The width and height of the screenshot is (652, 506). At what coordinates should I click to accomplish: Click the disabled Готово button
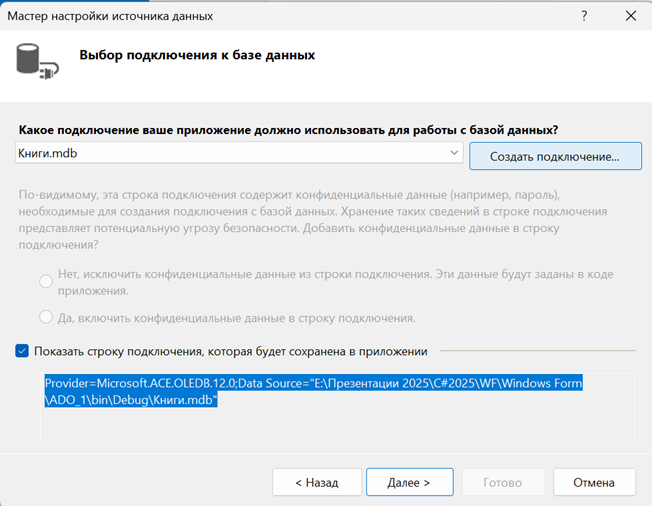[x=502, y=482]
